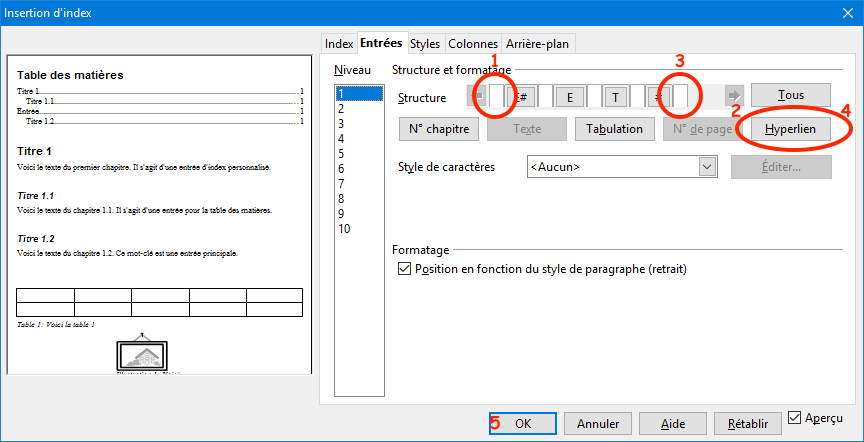Click the 'Table 1: Voici la table 1' caption

[x=56, y=325]
